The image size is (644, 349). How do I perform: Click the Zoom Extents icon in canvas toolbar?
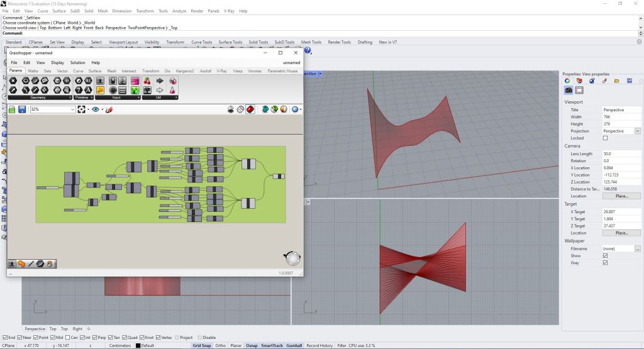click(82, 109)
